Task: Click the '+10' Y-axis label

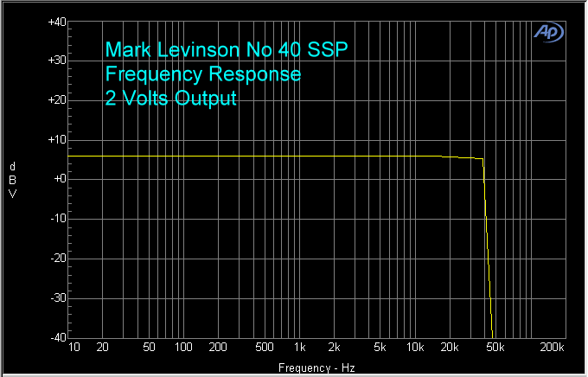Action: tap(57, 139)
